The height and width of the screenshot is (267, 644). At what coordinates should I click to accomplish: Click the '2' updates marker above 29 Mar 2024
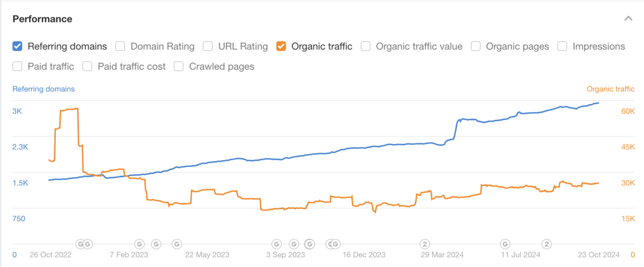coord(425,244)
